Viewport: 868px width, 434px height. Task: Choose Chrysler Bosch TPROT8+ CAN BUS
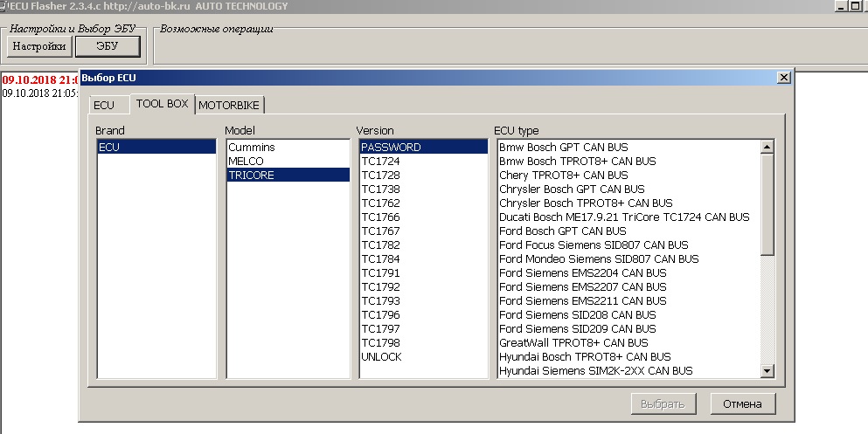tap(628, 203)
